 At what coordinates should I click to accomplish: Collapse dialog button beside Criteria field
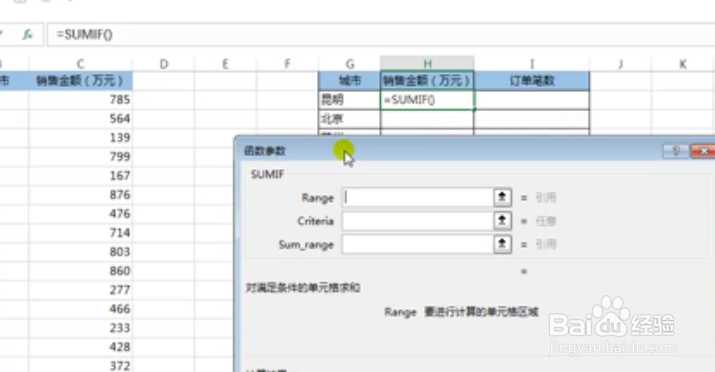click(x=502, y=221)
